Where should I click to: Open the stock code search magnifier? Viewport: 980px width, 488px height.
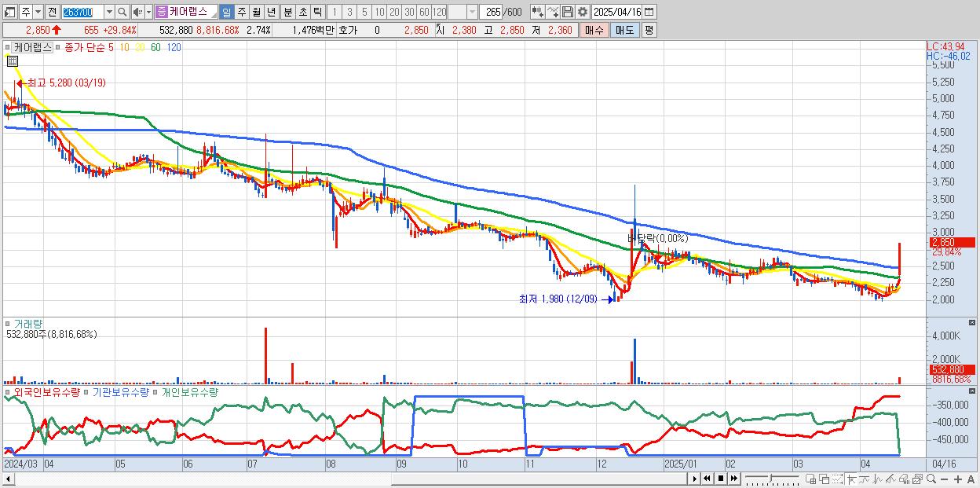click(x=122, y=12)
